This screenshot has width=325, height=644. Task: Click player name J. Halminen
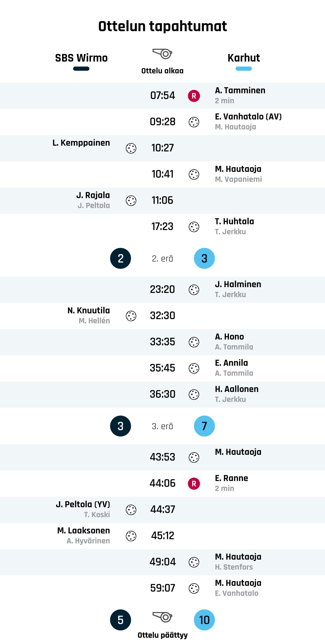238,284
